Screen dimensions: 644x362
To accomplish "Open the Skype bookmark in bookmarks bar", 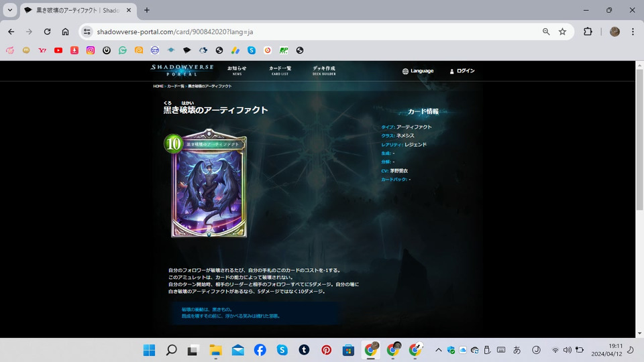I will (252, 50).
